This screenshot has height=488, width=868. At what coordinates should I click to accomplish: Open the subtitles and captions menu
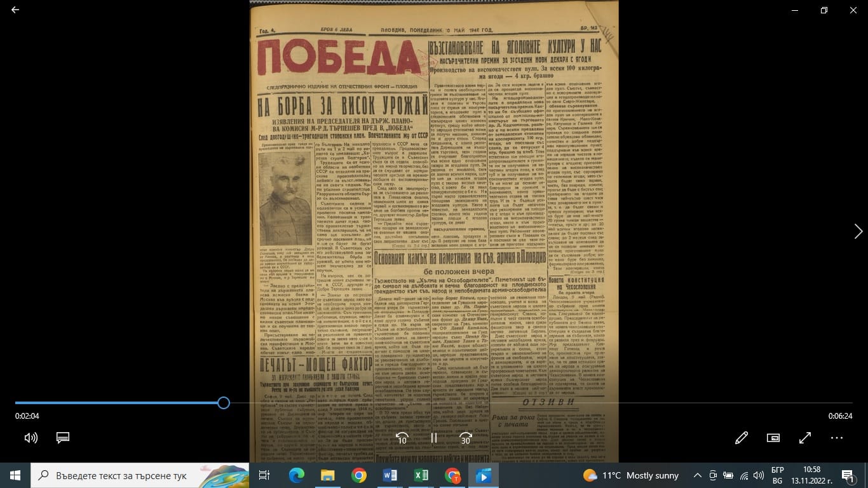tap(62, 438)
